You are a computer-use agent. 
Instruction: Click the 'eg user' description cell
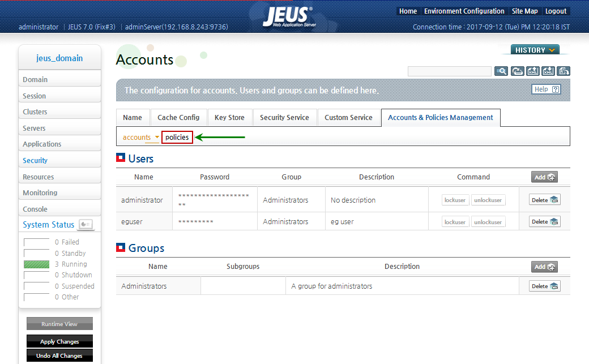coord(377,222)
